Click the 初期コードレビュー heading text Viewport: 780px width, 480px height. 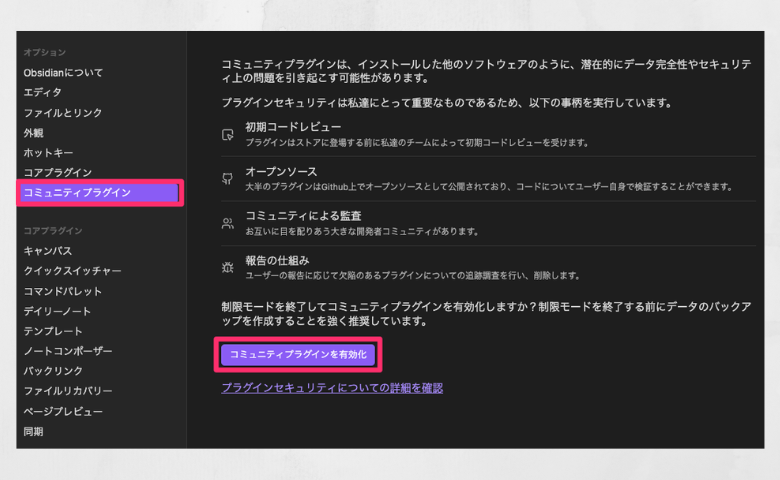pos(293,127)
